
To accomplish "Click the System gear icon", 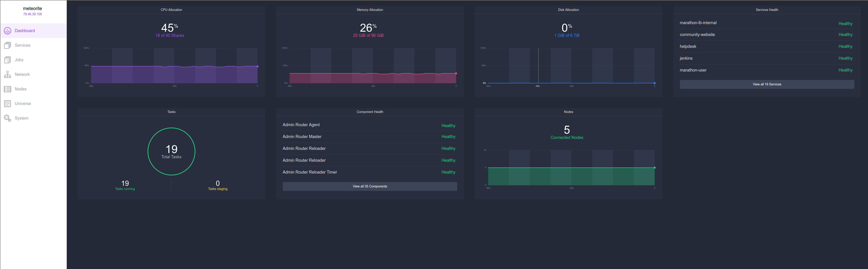I will click(8, 118).
